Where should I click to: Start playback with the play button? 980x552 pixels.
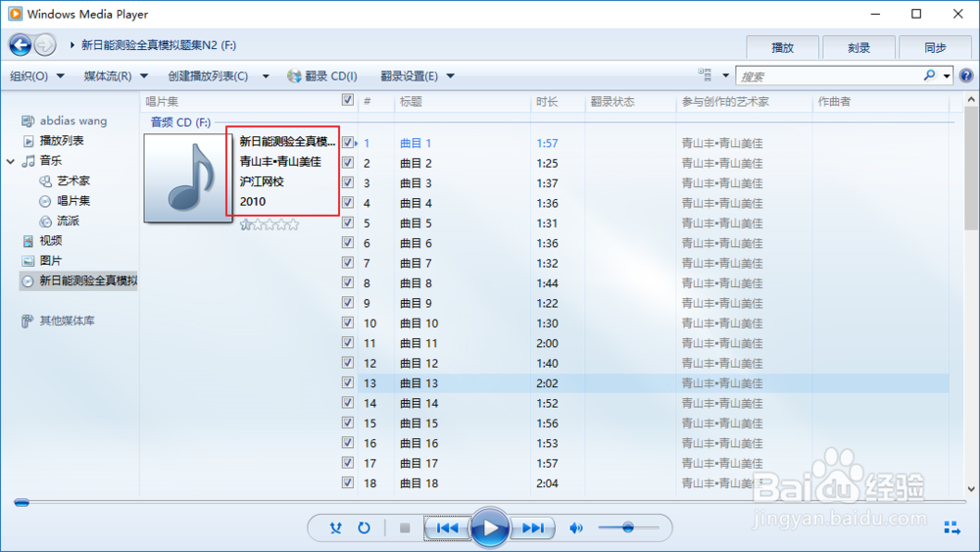coord(489,528)
